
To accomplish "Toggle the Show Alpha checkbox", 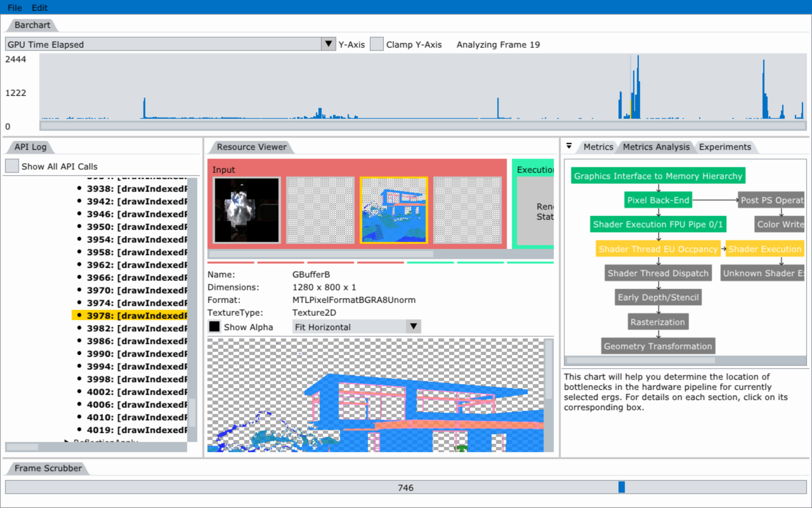I will coord(214,327).
